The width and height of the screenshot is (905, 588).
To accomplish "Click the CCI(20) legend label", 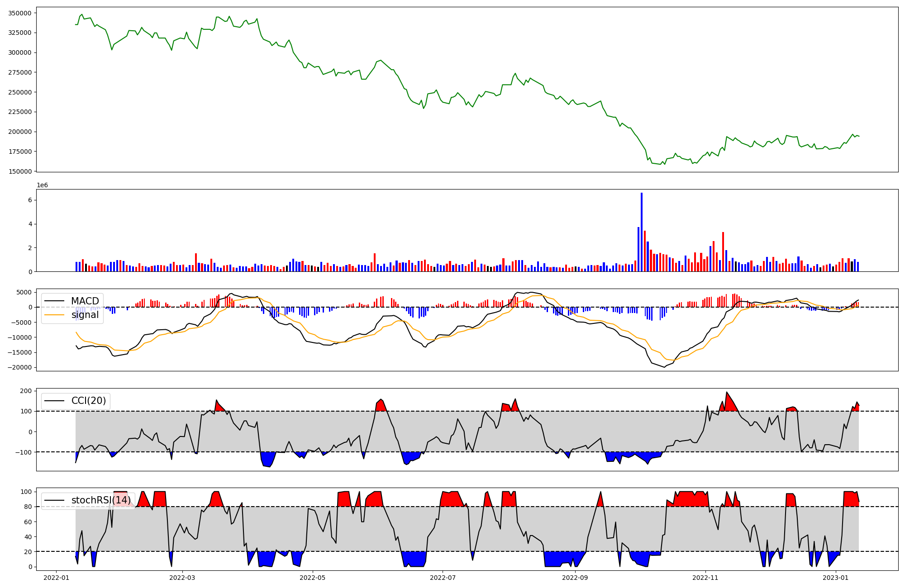I will tap(88, 401).
